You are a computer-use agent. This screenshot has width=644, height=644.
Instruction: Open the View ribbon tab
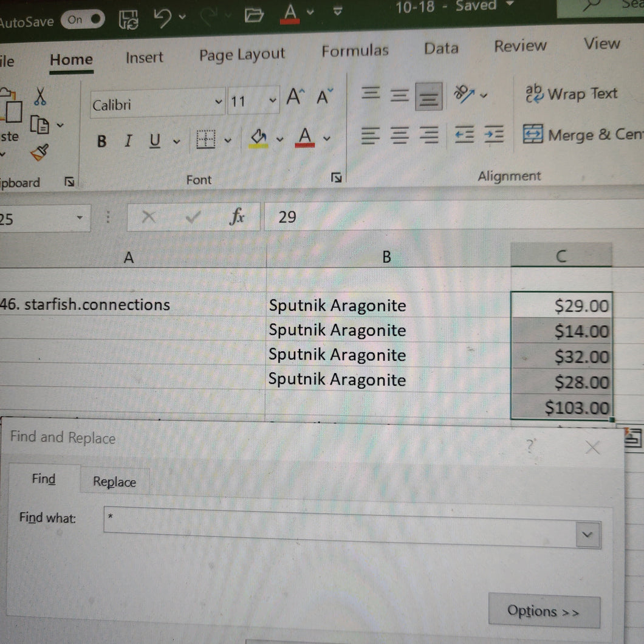tap(601, 43)
